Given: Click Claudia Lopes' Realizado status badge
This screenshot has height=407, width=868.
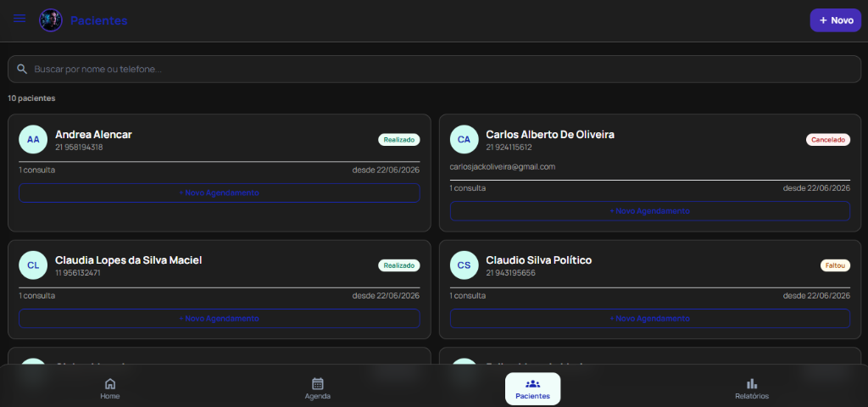Looking at the screenshot, I should tap(399, 265).
